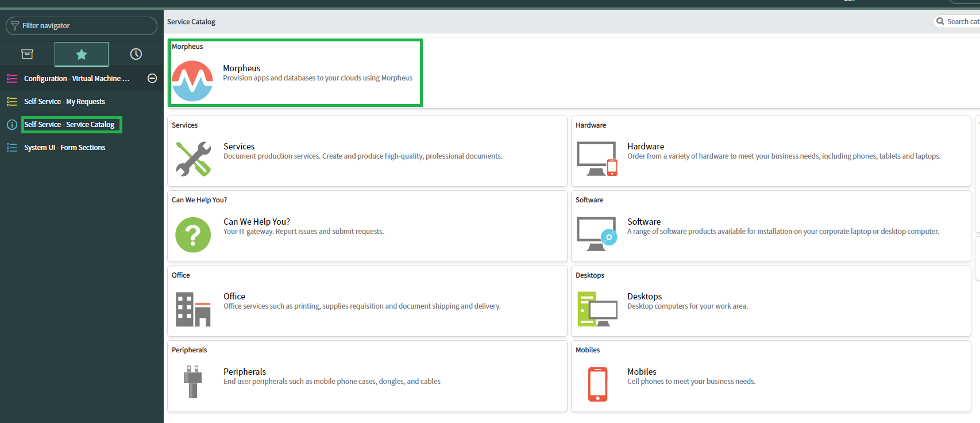This screenshot has height=423, width=980.
Task: Click the Cell phones description text
Action: coord(692,382)
